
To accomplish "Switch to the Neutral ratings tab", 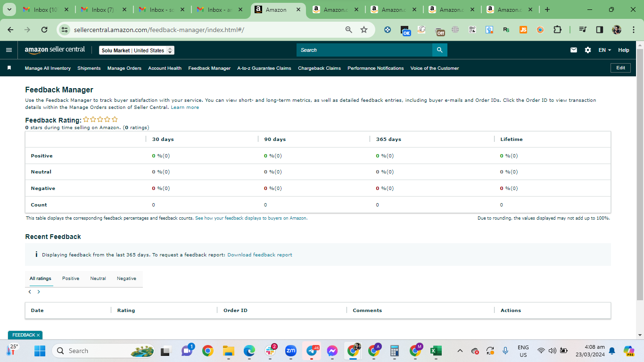I will tap(98, 279).
